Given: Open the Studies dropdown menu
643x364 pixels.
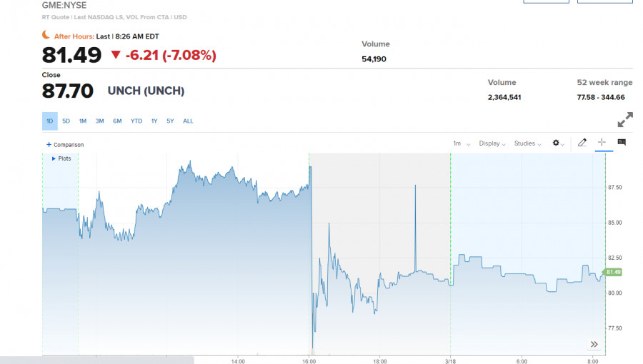Looking at the screenshot, I should click(x=528, y=143).
